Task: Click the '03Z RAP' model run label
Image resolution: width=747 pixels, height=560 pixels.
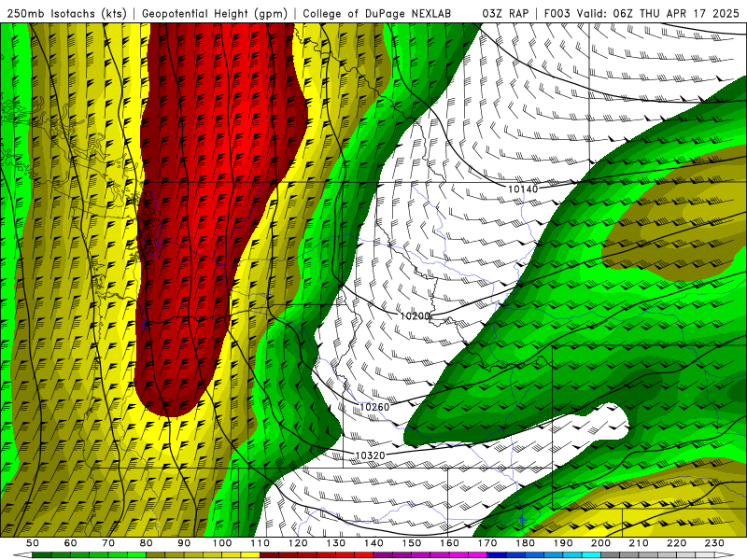Action: pos(505,13)
